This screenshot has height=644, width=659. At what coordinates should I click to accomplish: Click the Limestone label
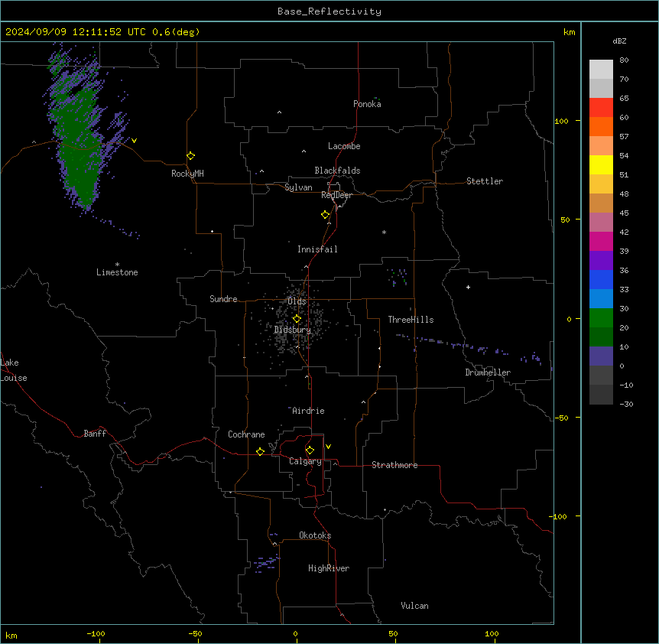pyautogui.click(x=117, y=272)
